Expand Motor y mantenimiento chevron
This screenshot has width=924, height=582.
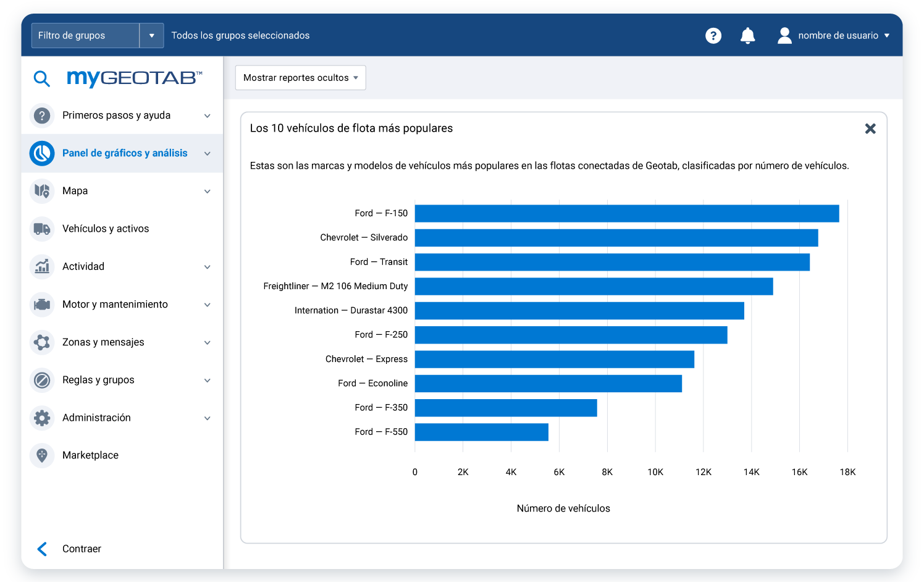click(x=208, y=305)
